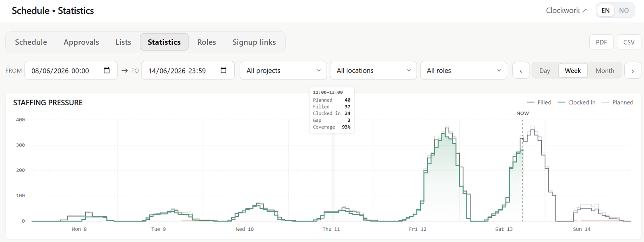This screenshot has width=644, height=242.
Task: Go to next period with right chevron
Action: coord(633,71)
